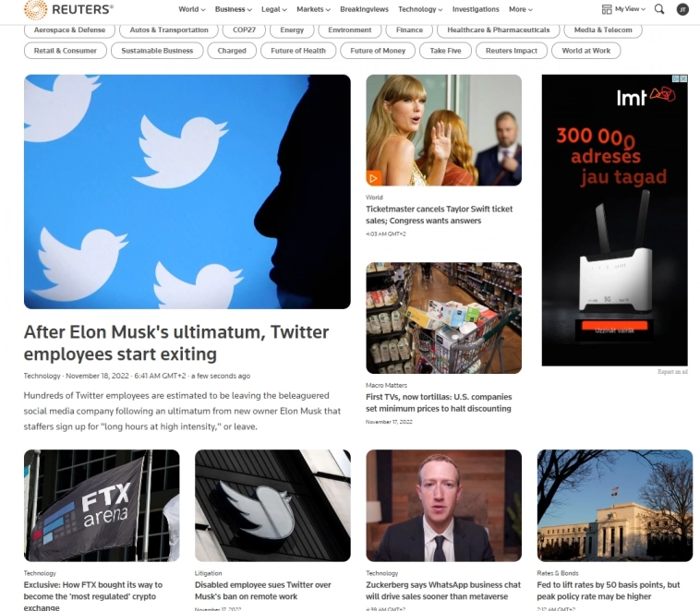Expand the World menu dropdown
Viewport: 700px width, 611px height.
[x=191, y=9]
